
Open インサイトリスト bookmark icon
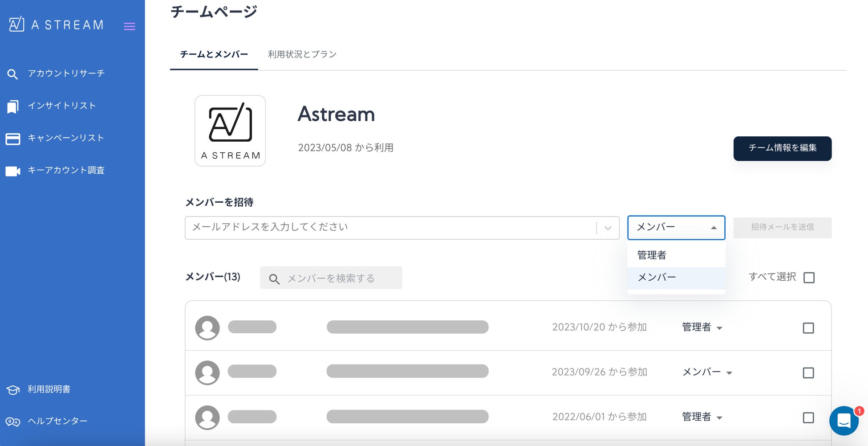(x=13, y=106)
